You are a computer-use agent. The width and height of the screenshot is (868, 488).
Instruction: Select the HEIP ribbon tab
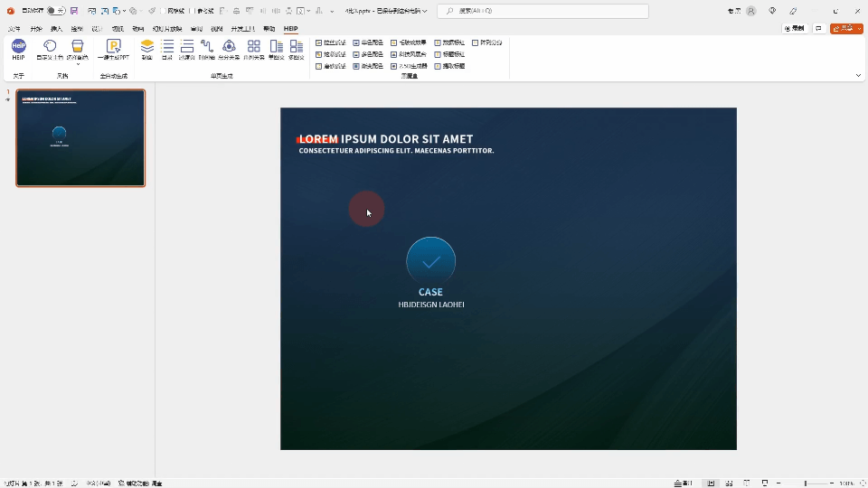point(290,28)
